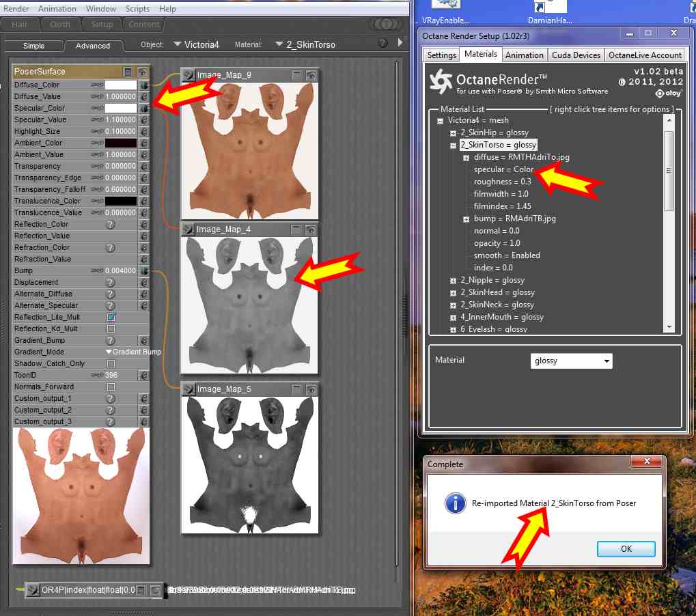Open the Window menu
The width and height of the screenshot is (696, 616).
click(101, 8)
